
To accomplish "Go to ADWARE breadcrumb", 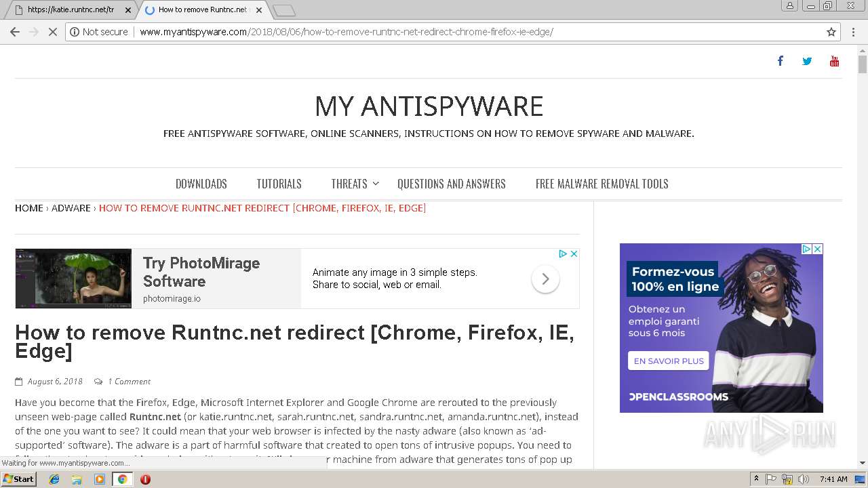I will pyautogui.click(x=71, y=208).
